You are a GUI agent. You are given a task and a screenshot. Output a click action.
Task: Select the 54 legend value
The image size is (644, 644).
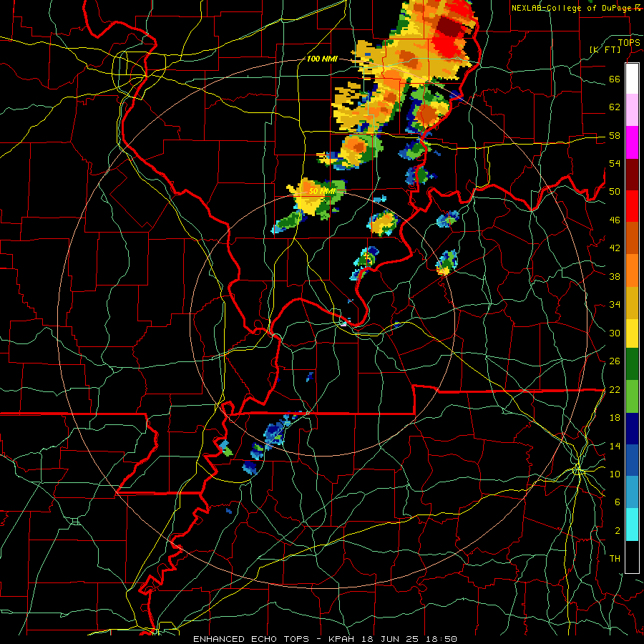coord(615,163)
